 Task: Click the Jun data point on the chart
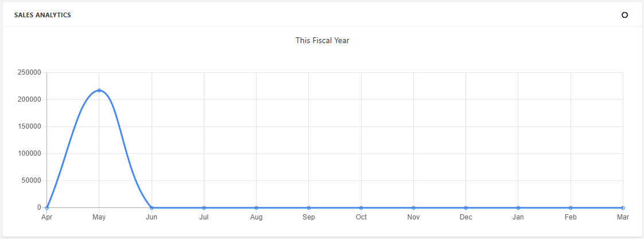[x=152, y=207]
